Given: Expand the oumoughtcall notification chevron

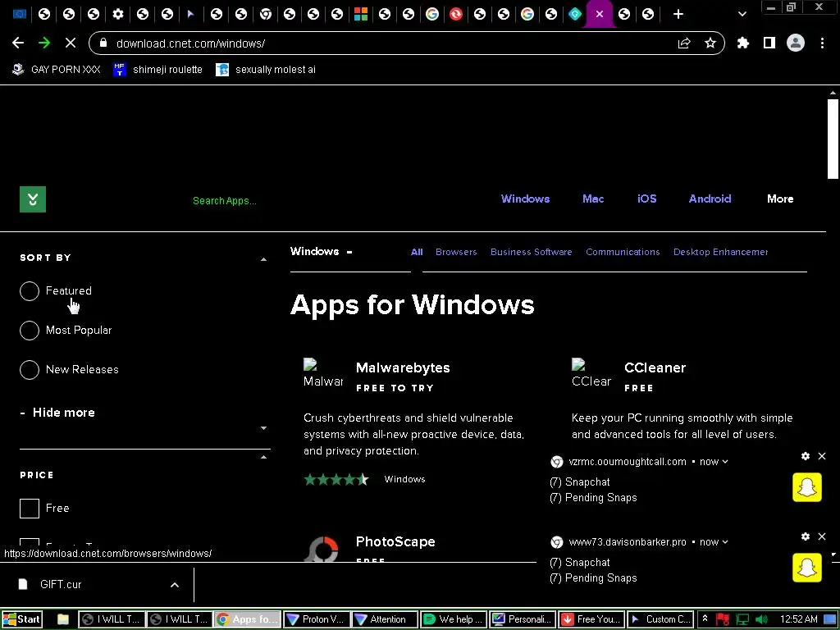Looking at the screenshot, I should [x=725, y=461].
